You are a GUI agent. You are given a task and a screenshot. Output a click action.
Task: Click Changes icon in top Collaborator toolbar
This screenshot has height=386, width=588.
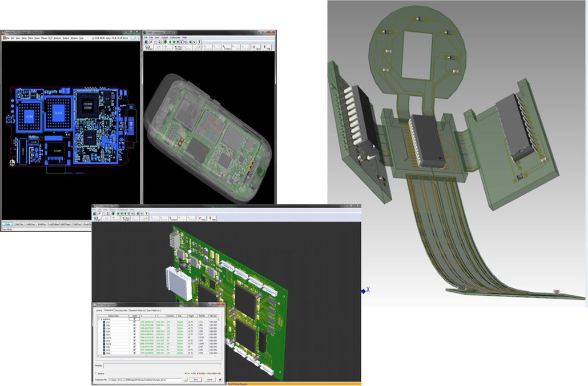[x=148, y=48]
